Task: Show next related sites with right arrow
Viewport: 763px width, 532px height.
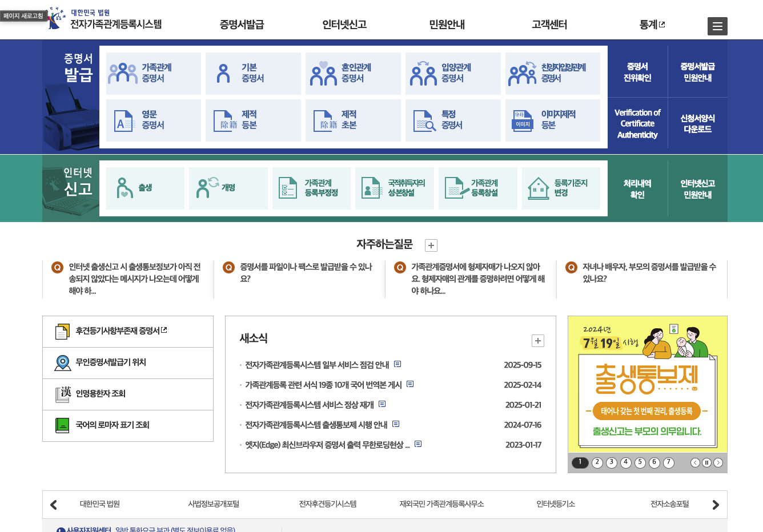Action: (716, 505)
